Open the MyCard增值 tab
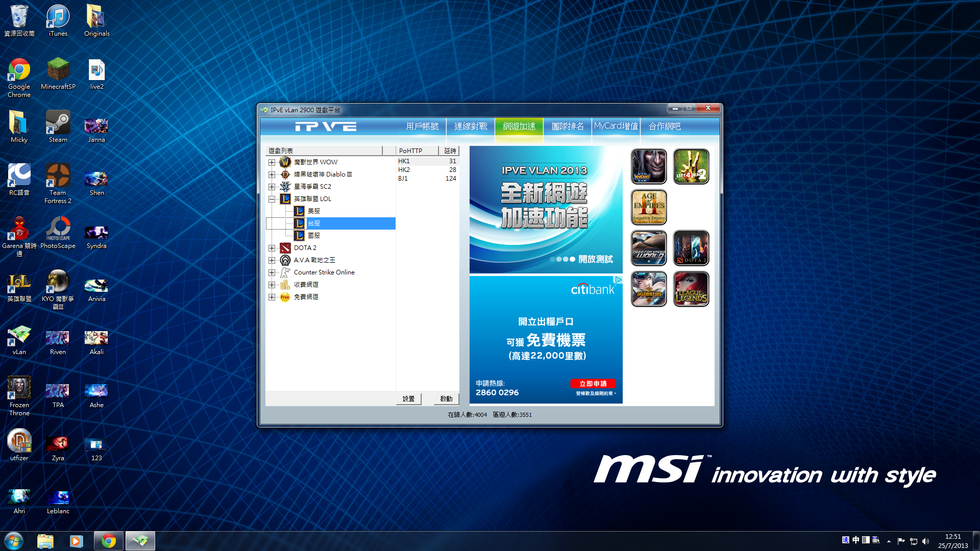Image resolution: width=980 pixels, height=551 pixels. (616, 126)
